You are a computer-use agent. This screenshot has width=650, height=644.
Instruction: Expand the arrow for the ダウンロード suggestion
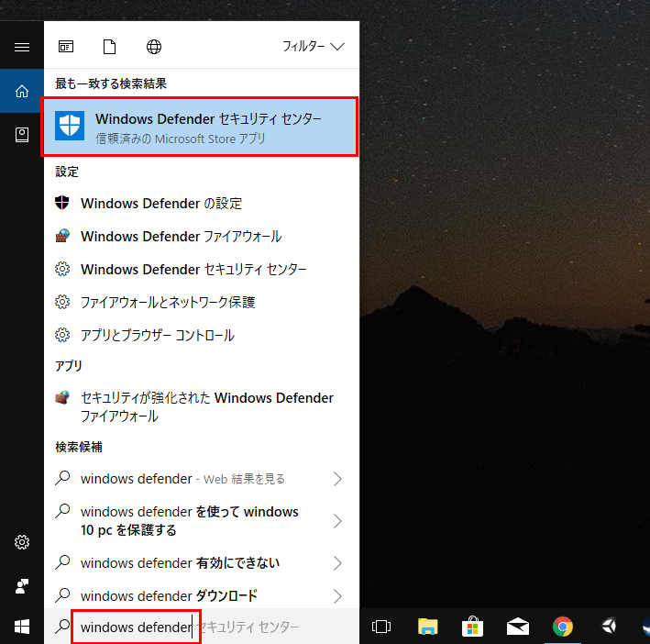[x=338, y=596]
